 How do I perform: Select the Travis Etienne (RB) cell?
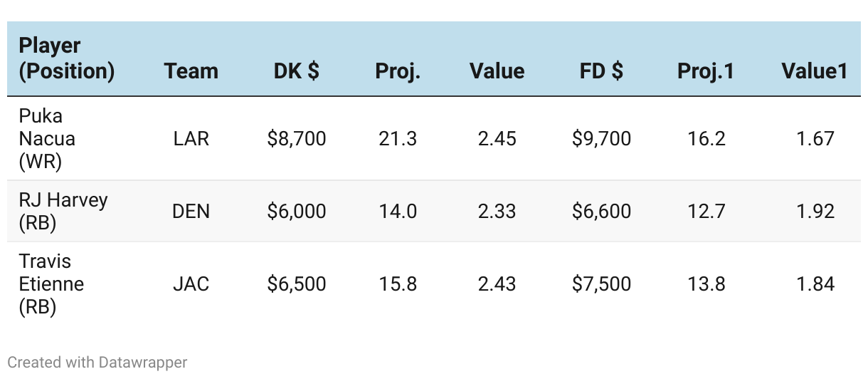pos(51,284)
